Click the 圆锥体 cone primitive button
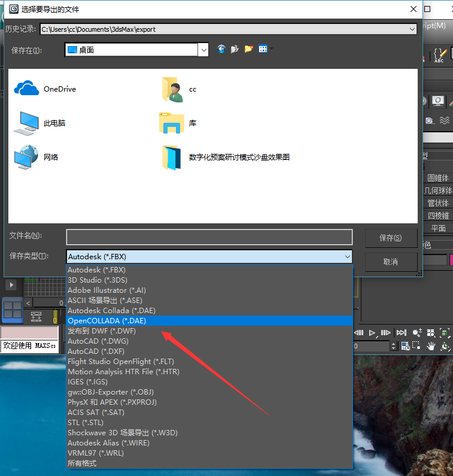This screenshot has height=476, width=453. point(438,178)
